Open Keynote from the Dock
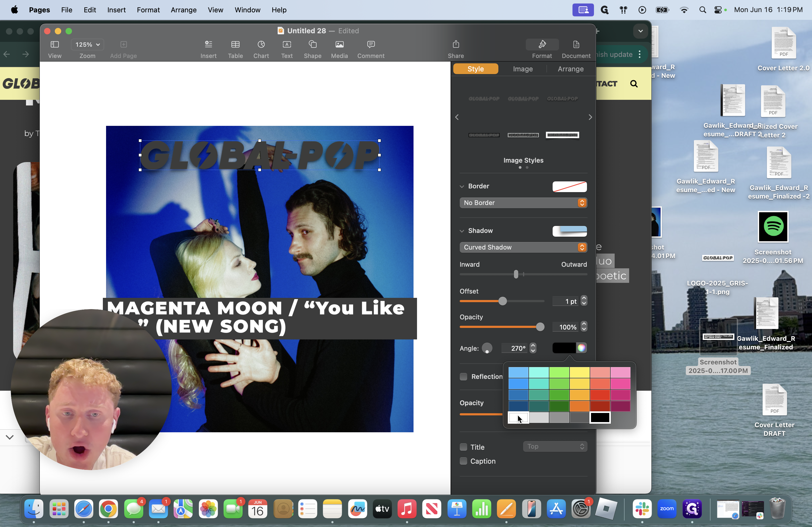Screen dimensions: 812x527 (456, 509)
